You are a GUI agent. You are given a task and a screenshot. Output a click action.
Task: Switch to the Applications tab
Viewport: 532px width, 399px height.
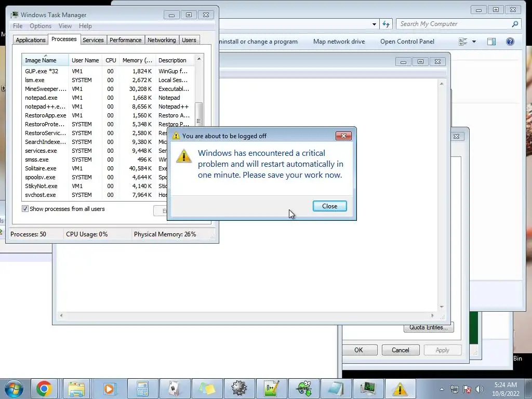(x=31, y=40)
